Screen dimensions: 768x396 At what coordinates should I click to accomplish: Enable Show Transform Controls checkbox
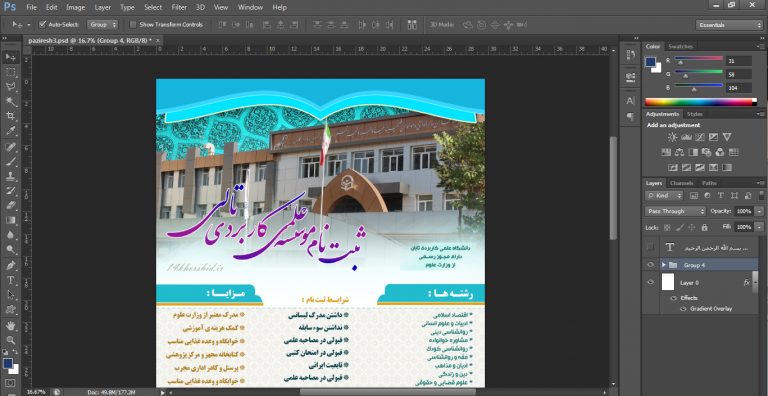(133, 25)
